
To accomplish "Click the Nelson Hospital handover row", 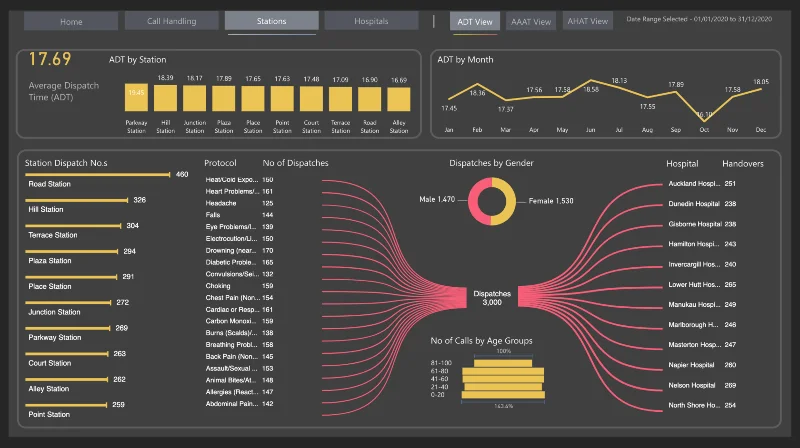I will (x=702, y=385).
